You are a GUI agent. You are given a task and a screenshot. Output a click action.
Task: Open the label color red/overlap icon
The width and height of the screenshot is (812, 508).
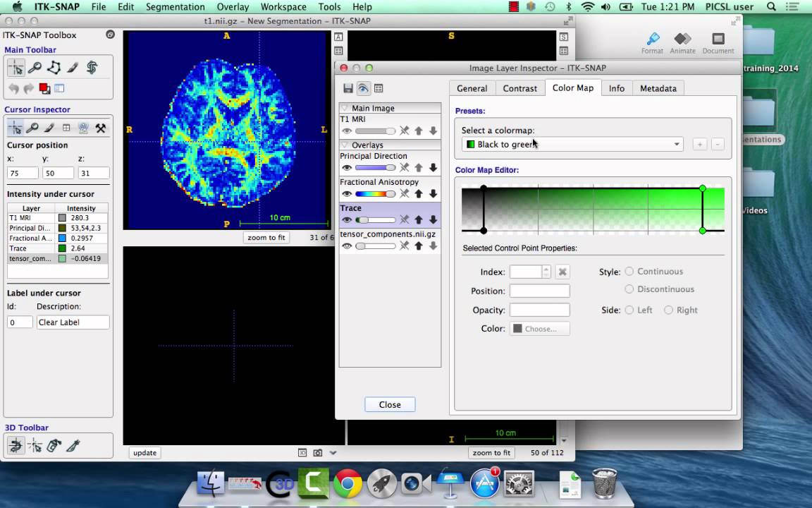tap(44, 88)
